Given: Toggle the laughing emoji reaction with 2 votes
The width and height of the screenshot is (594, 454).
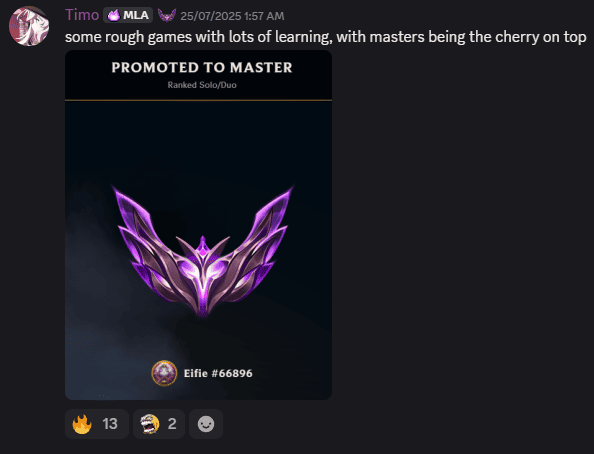Looking at the screenshot, I should [x=159, y=424].
